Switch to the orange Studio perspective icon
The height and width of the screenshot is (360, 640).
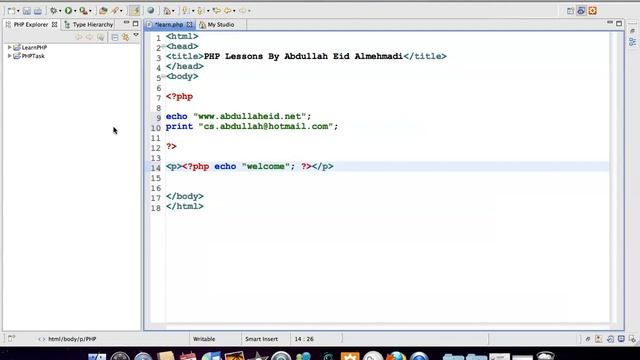pyautogui.click(x=593, y=11)
